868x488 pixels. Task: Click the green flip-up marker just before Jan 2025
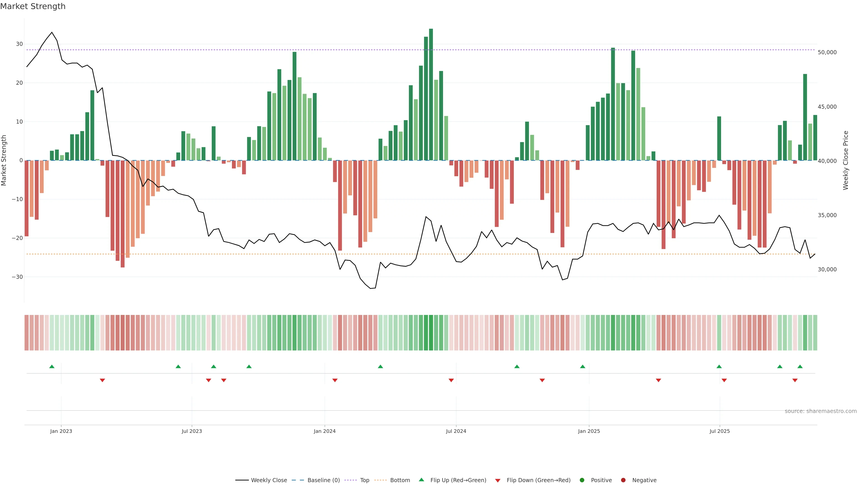tap(583, 366)
